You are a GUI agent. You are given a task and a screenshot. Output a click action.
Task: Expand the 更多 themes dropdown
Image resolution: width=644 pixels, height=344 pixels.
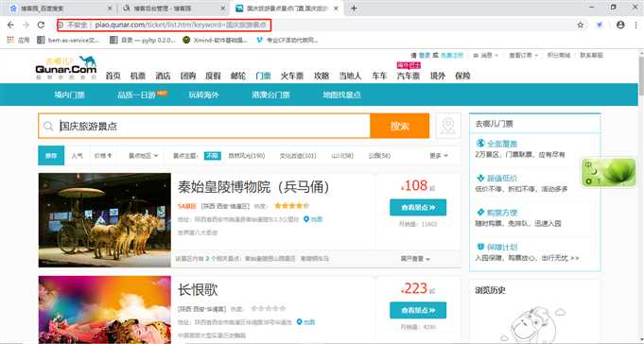click(x=439, y=156)
